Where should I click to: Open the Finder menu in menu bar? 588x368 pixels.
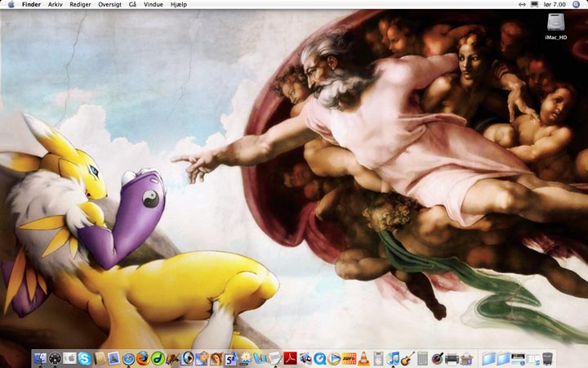click(31, 5)
